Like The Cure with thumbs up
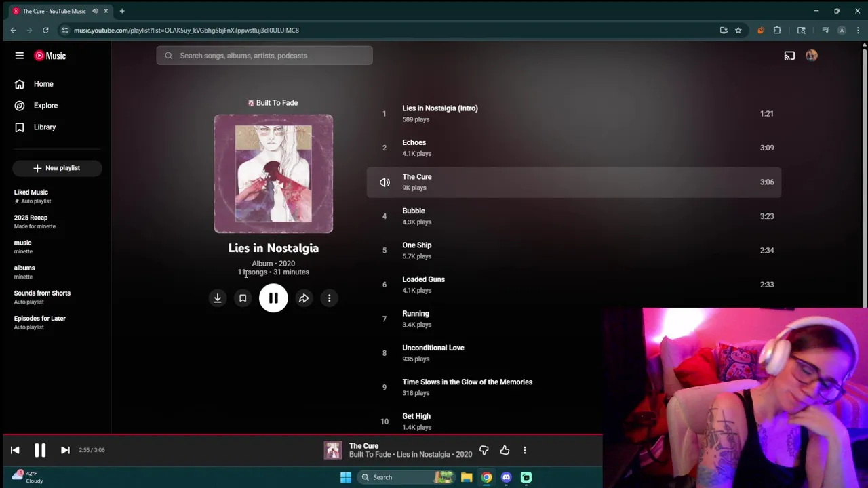 coord(505,450)
